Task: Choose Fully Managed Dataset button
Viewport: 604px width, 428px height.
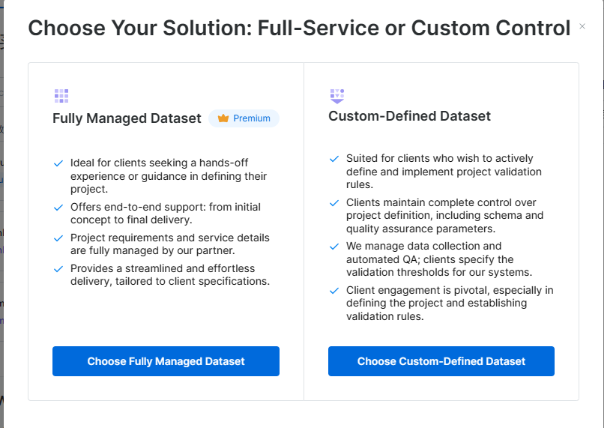Action: 166,361
